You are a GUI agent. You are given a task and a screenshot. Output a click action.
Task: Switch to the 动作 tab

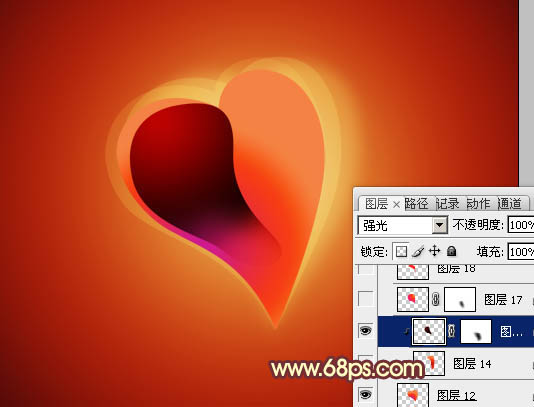[x=478, y=204]
